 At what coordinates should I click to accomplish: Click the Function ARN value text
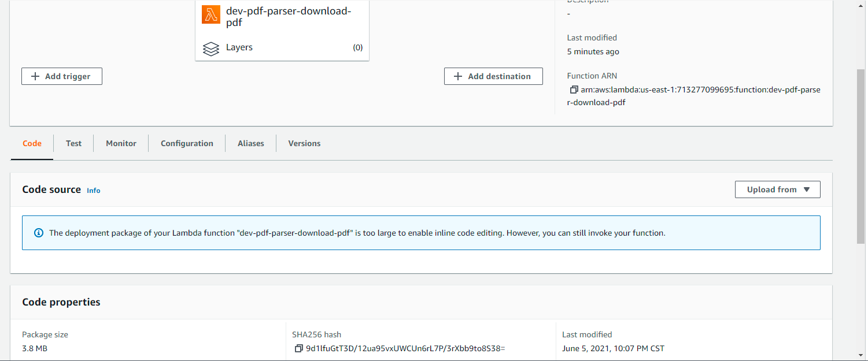tap(693, 96)
